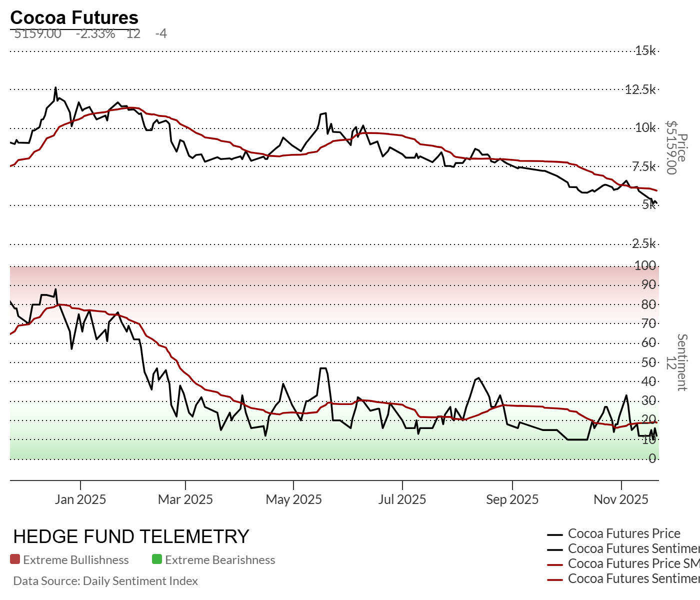700x600 pixels.
Task: Click the 100 sentiment axis label
Action: point(645,265)
